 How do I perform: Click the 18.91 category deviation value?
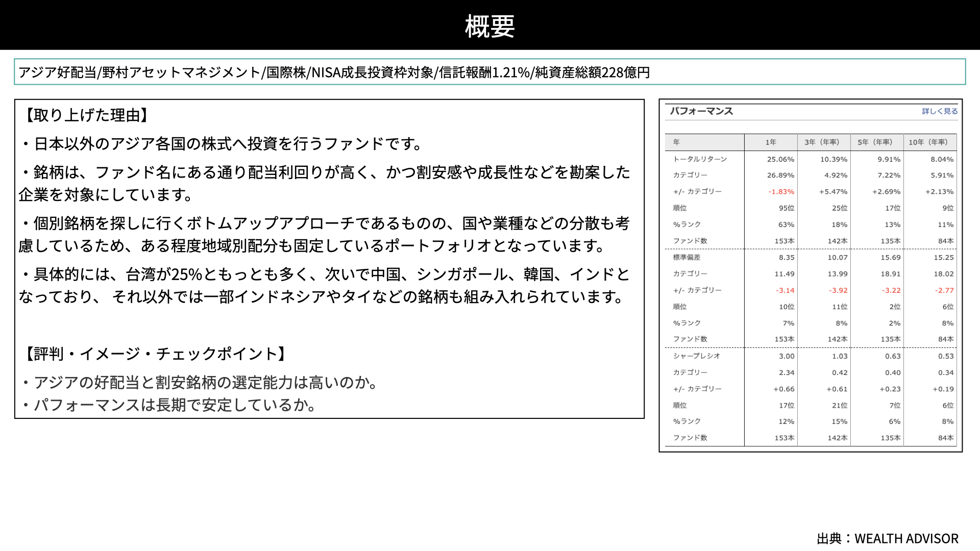(890, 274)
